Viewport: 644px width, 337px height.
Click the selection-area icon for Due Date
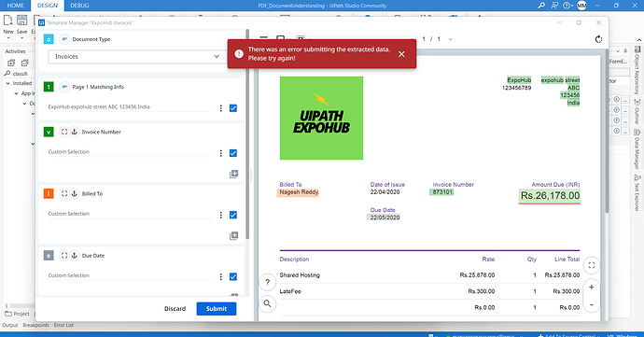[64, 256]
